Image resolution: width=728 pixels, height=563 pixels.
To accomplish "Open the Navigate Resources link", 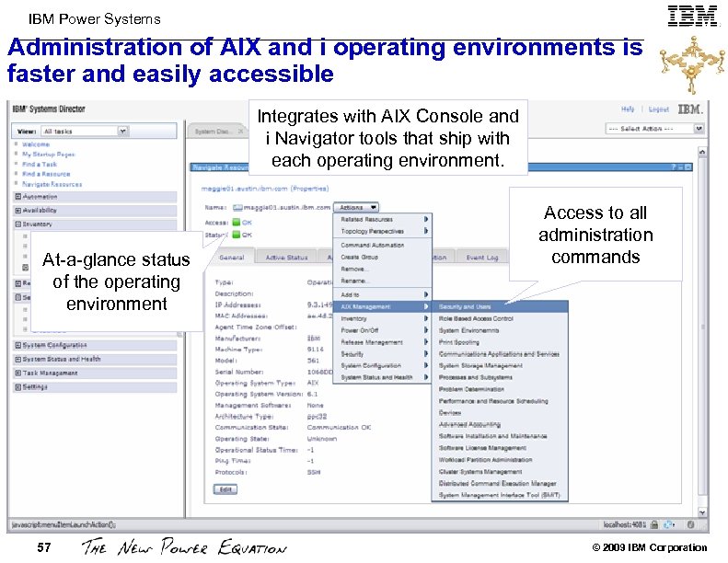I will point(52,184).
